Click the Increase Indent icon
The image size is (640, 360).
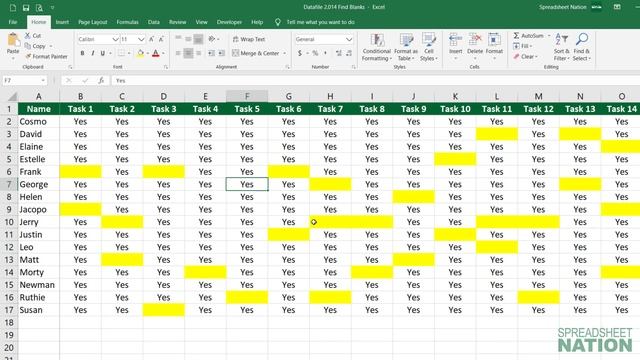point(222,53)
